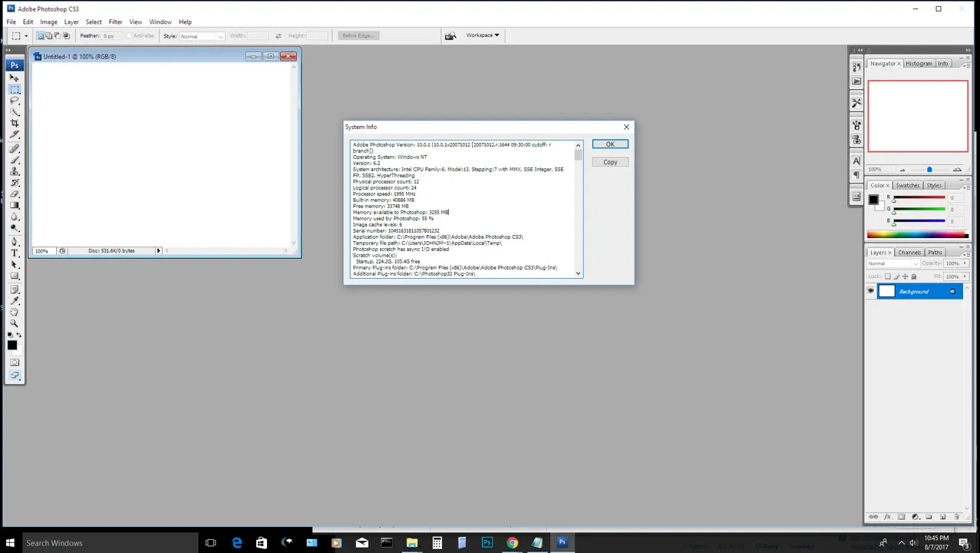Open the Workspace dropdown

[x=482, y=35]
